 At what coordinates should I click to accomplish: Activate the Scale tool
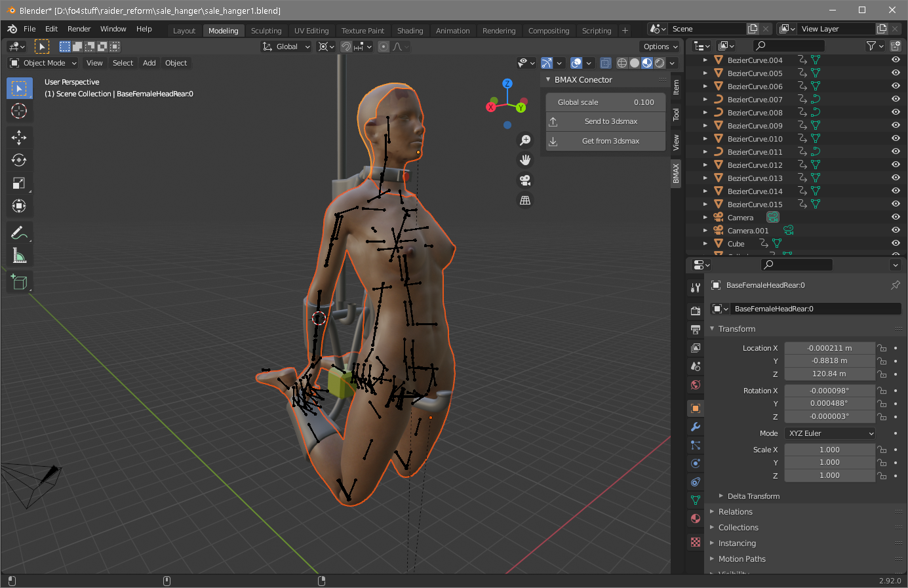pos(19,183)
